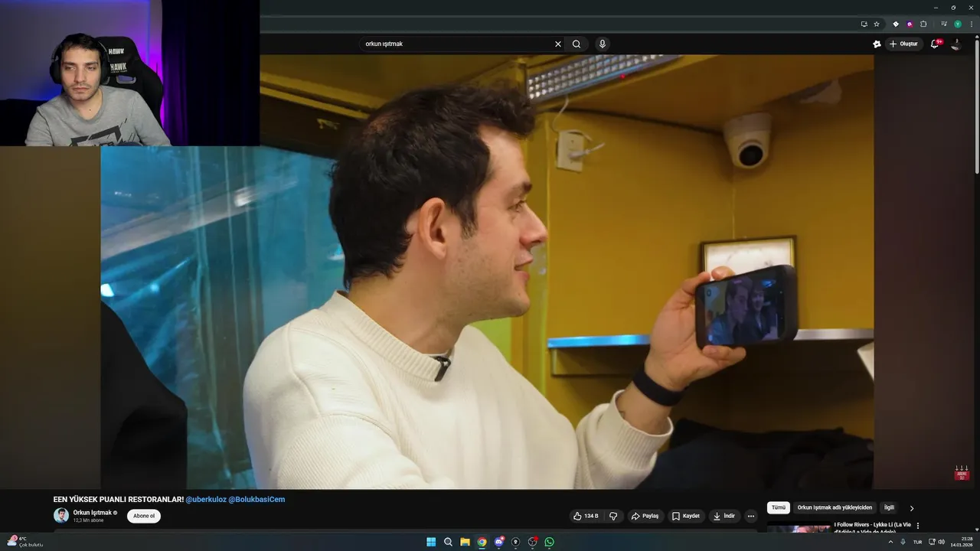Image resolution: width=980 pixels, height=551 pixels.
Task: Open File Explorer from the taskbar
Action: click(465, 542)
